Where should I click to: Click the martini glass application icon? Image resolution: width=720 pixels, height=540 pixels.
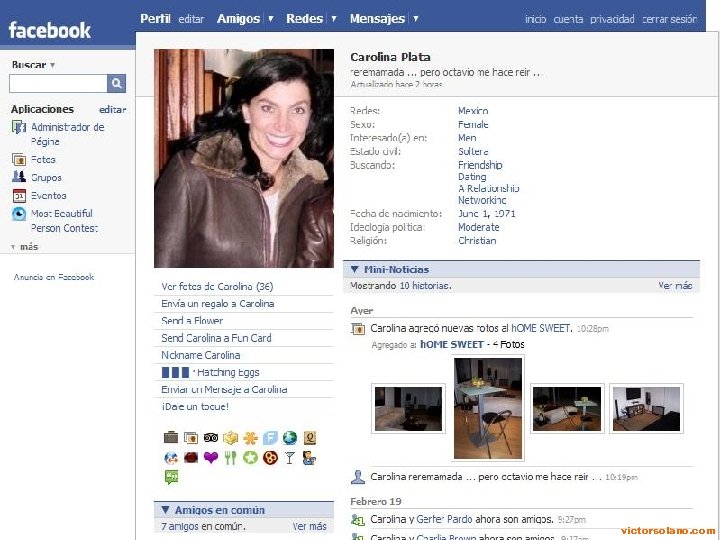pyautogui.click(x=290, y=457)
